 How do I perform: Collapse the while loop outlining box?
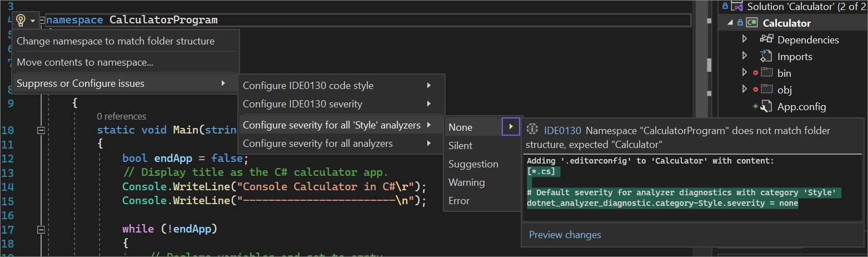tap(41, 229)
